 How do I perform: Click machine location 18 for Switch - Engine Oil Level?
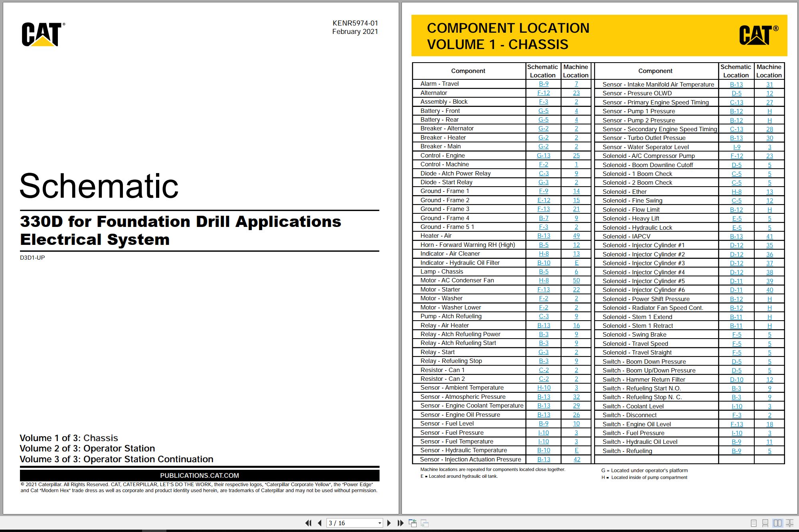pyautogui.click(x=769, y=424)
